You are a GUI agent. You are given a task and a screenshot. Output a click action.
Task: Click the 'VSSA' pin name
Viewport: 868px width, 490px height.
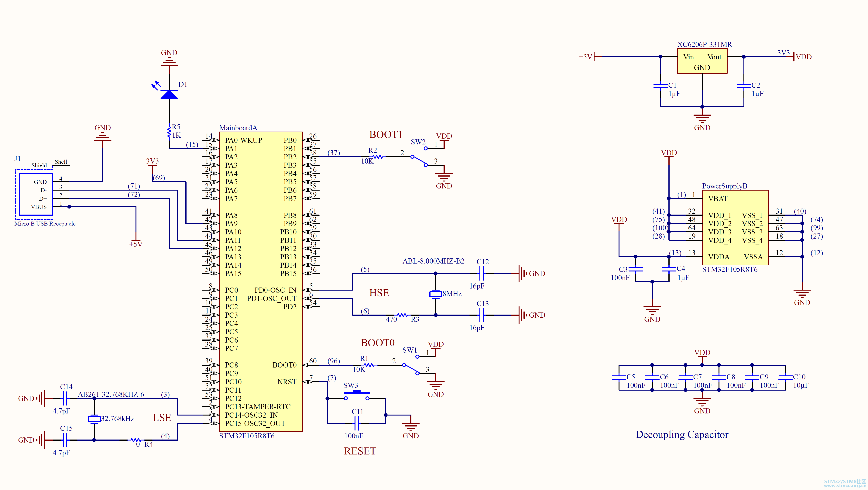point(753,257)
